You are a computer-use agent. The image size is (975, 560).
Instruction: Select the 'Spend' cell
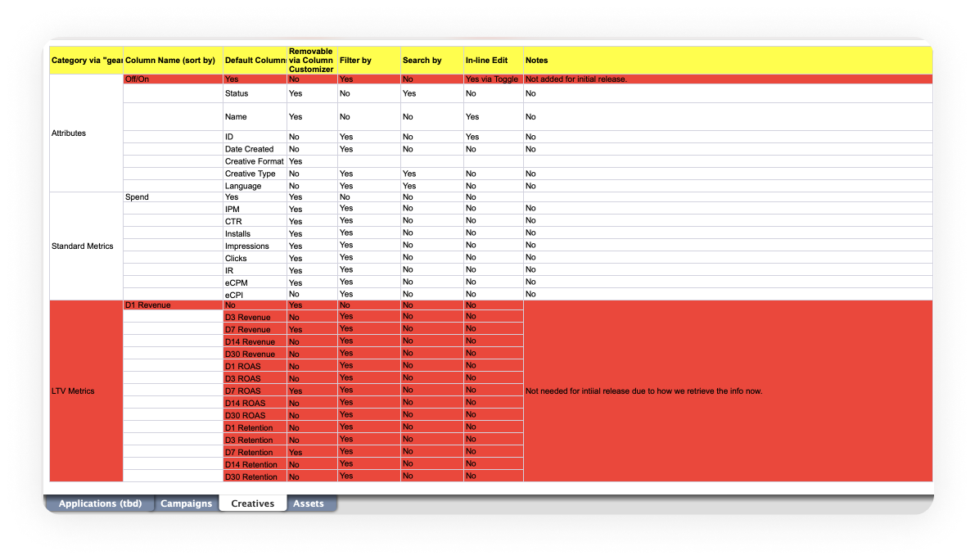click(x=173, y=197)
